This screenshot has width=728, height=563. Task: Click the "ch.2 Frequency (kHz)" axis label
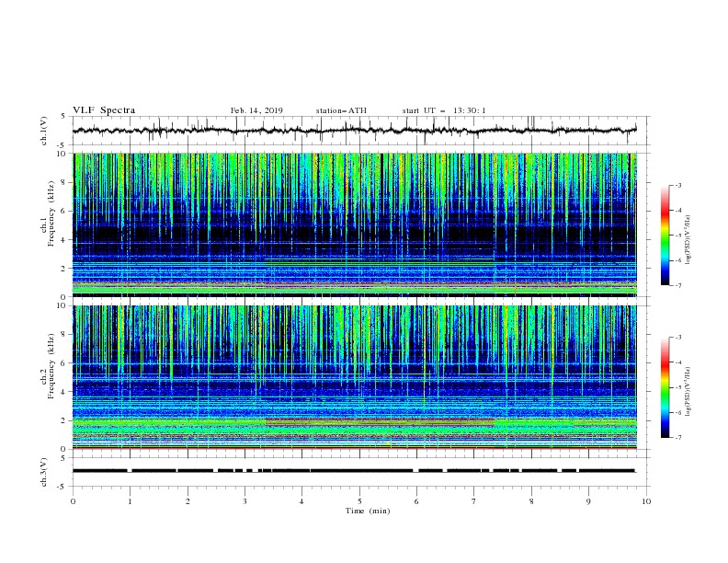47,368
